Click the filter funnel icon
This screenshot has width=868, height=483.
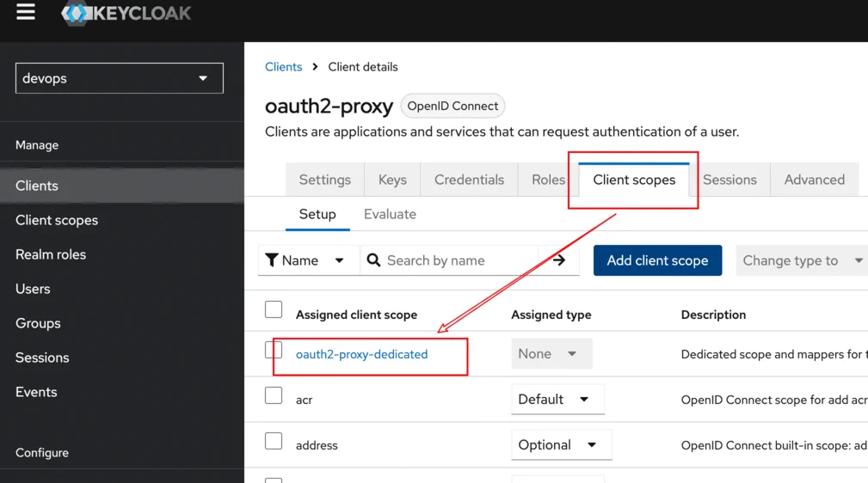tap(272, 260)
